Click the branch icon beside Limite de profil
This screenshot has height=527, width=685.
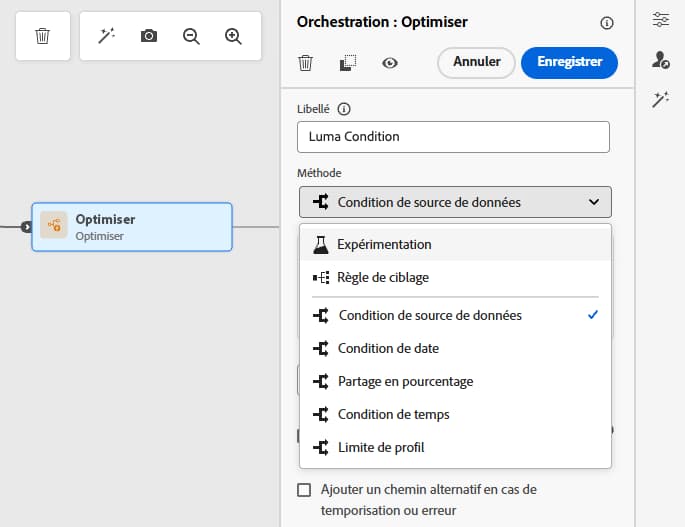click(321, 447)
